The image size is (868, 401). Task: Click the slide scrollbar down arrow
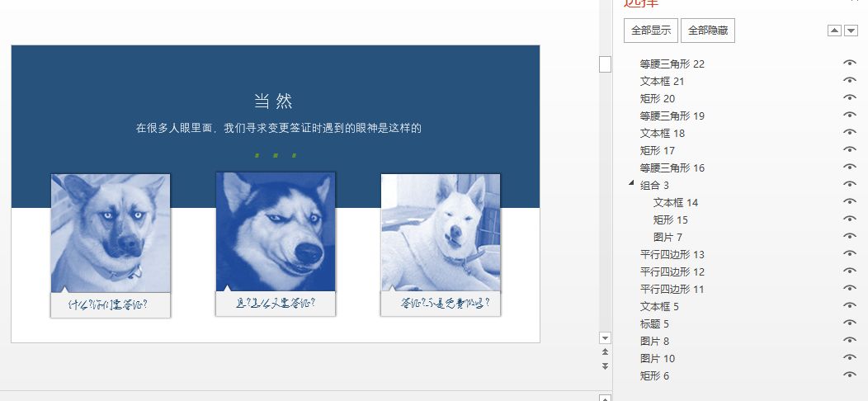(605, 337)
